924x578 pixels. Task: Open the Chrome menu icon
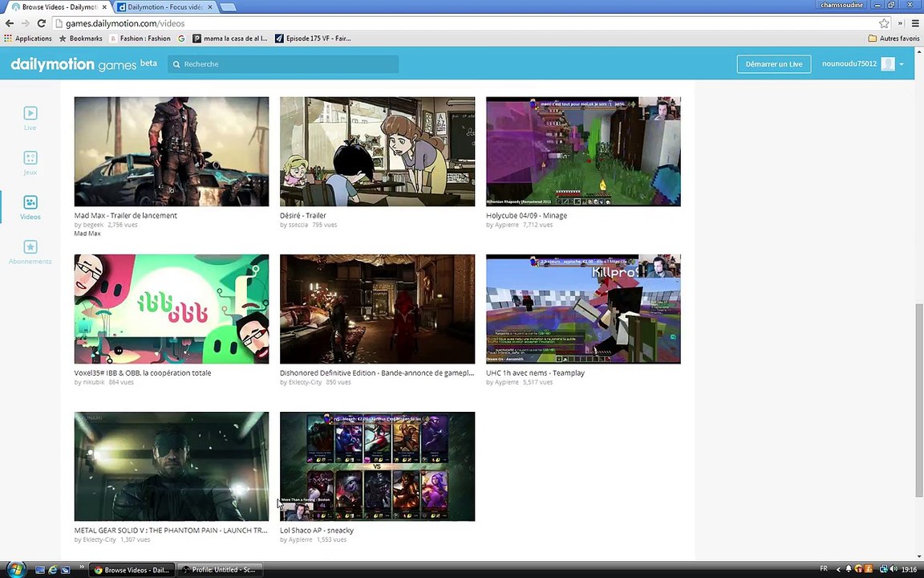(x=915, y=23)
